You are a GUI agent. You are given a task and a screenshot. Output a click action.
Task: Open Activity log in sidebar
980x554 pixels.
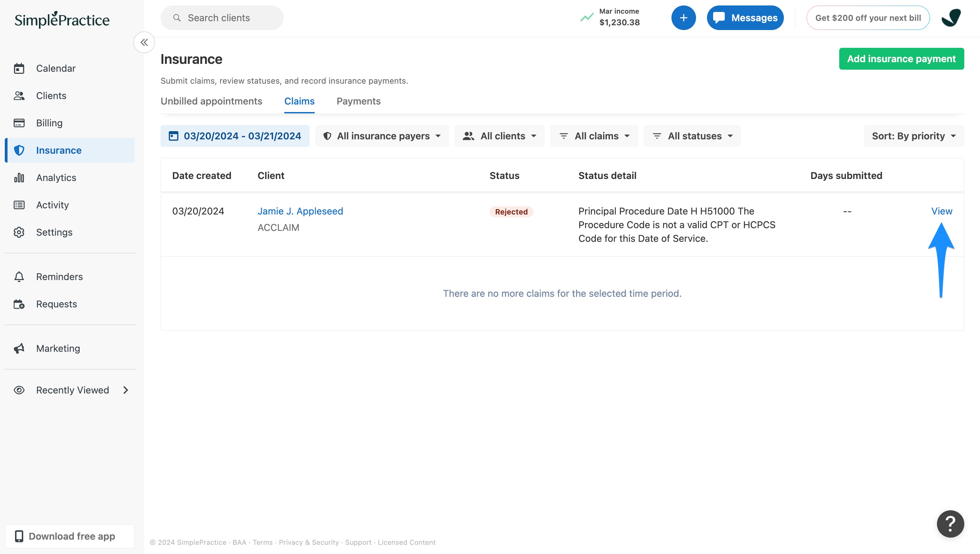tap(70, 205)
